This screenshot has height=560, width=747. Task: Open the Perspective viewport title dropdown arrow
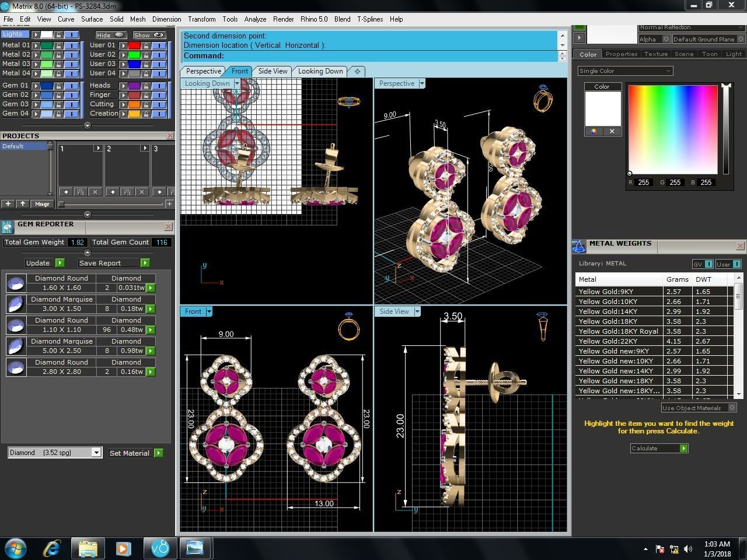tap(422, 83)
